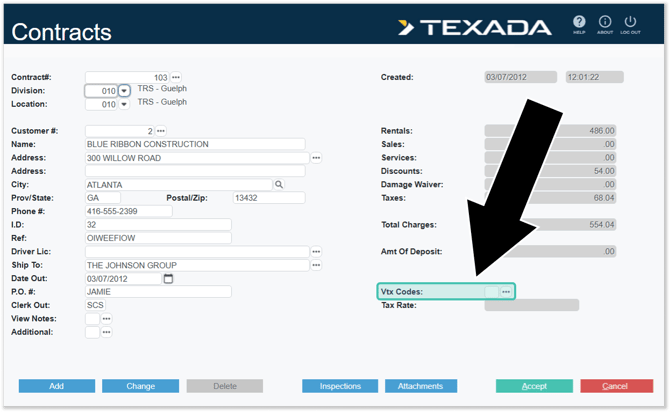This screenshot has width=670, height=412.
Task: Open Ship To ellipsis button
Action: (316, 265)
